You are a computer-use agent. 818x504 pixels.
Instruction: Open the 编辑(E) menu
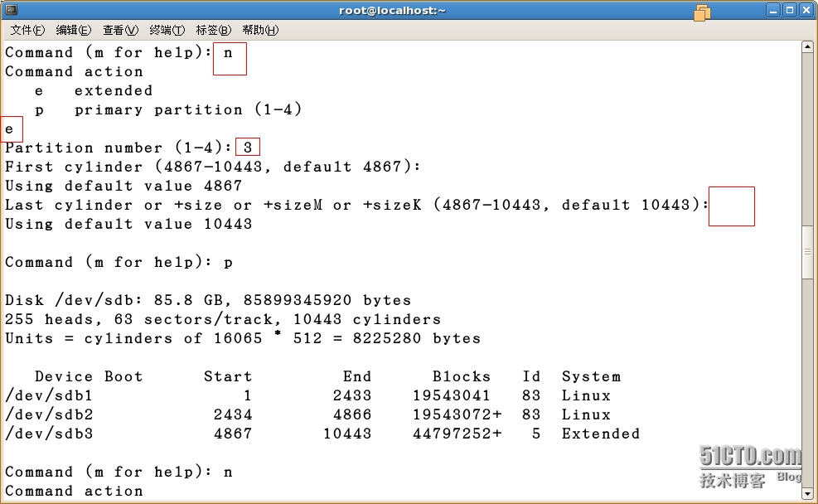click(74, 31)
